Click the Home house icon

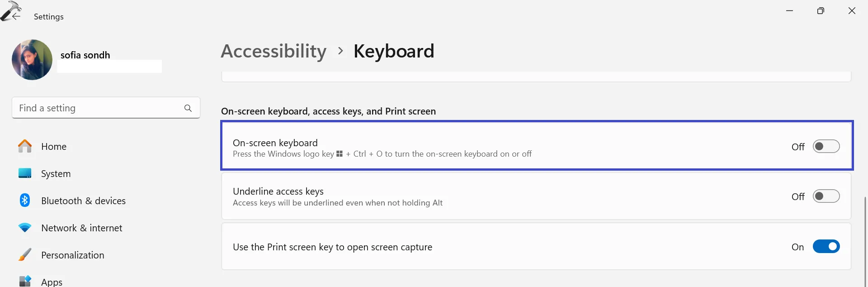(25, 146)
